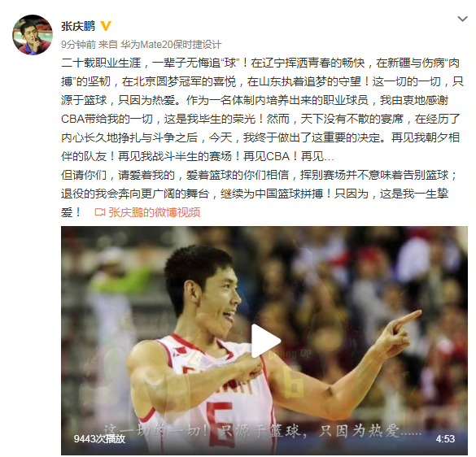Click the 来自 label beside timestamp

pyautogui.click(x=108, y=45)
